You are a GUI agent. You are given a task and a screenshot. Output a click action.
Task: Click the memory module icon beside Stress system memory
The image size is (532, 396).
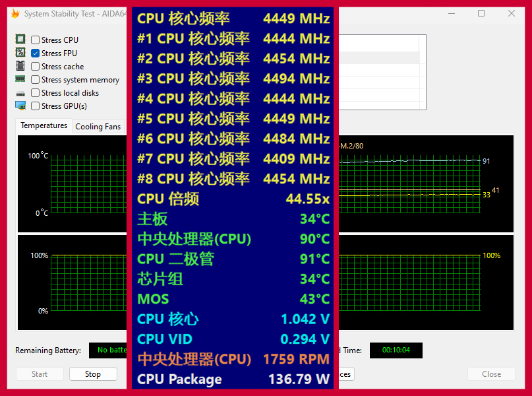point(20,79)
